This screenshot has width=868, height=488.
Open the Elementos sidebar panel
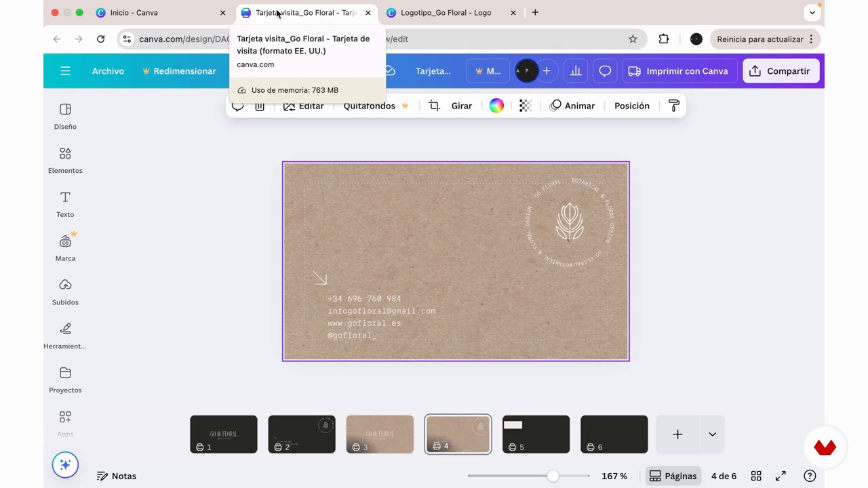(65, 161)
